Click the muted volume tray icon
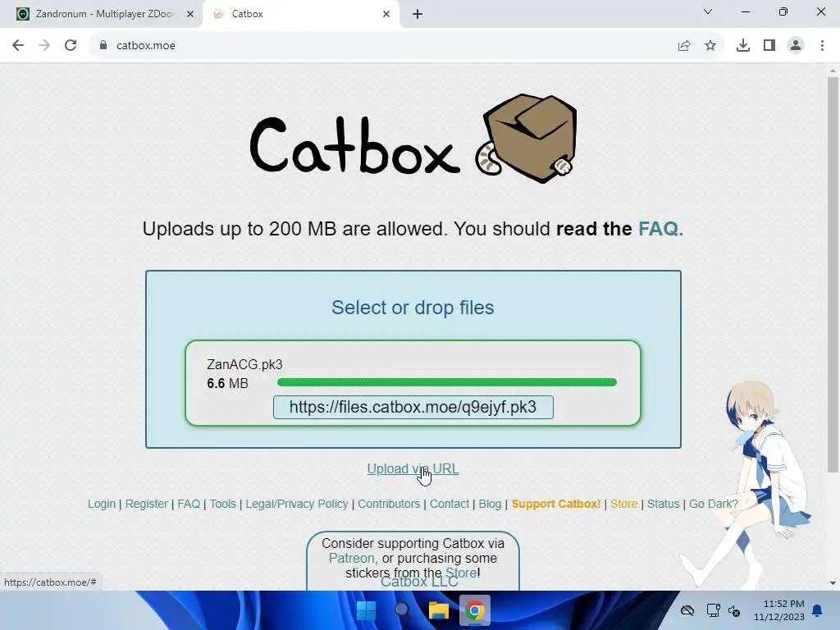This screenshot has height=630, width=840. [x=734, y=610]
